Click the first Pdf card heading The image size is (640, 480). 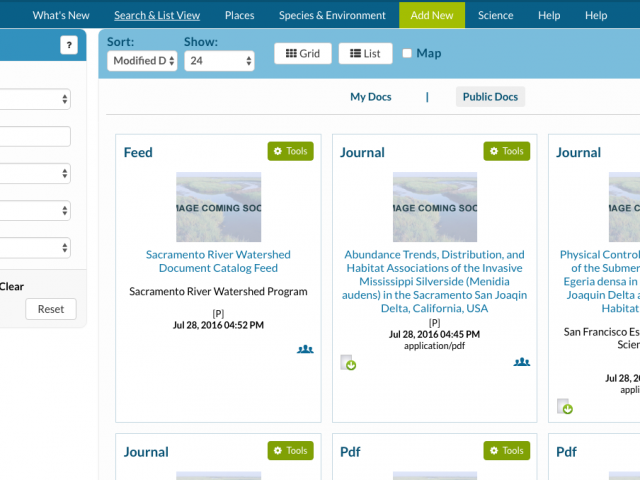350,452
